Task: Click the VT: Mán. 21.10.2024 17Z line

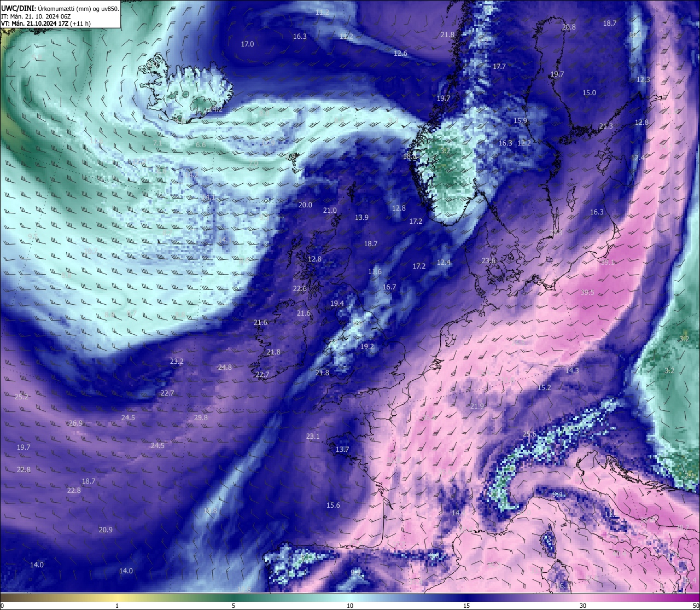Action: (x=46, y=24)
